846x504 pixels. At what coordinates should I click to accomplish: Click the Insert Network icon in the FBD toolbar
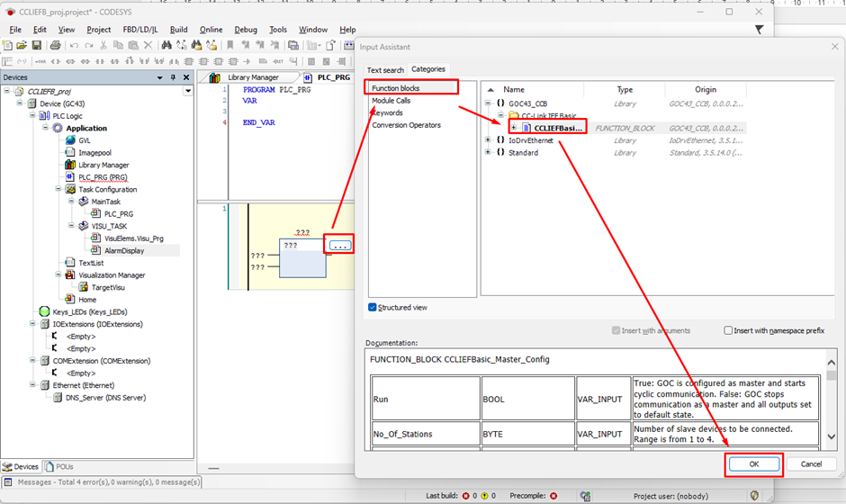[7, 61]
